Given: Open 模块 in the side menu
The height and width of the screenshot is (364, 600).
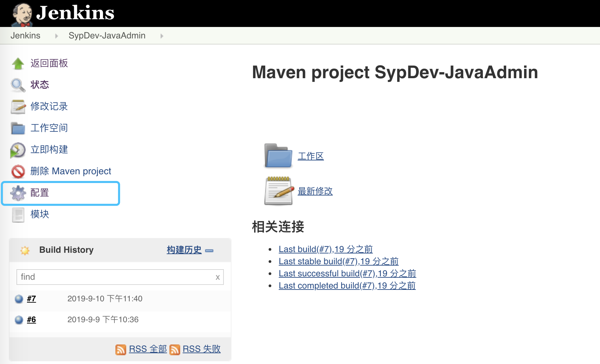Looking at the screenshot, I should click(x=39, y=214).
